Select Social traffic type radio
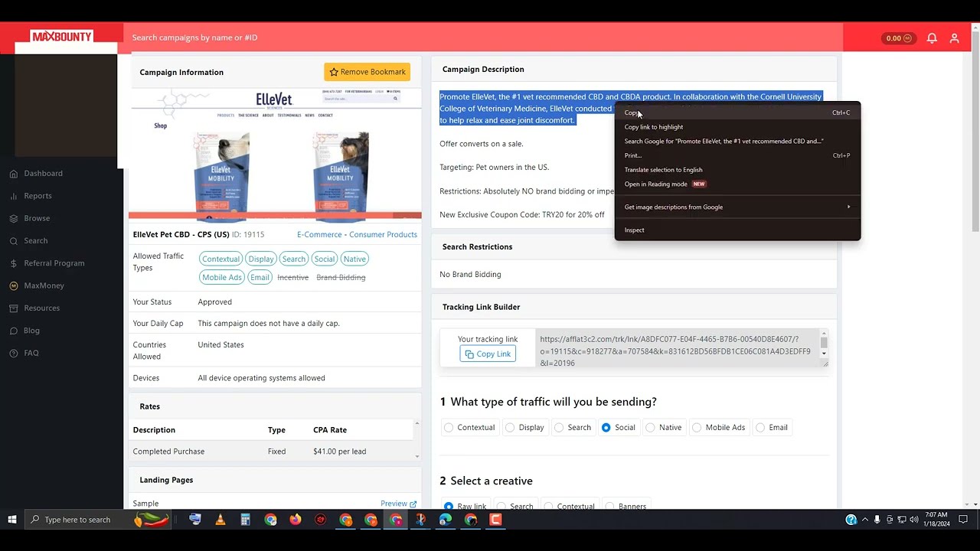 (x=606, y=428)
